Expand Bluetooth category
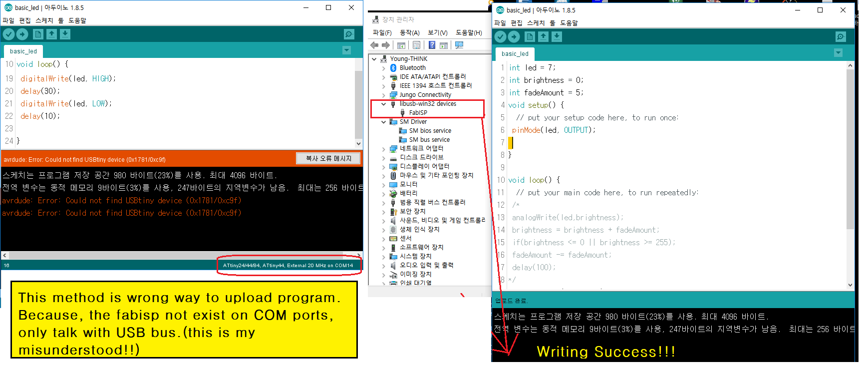The width and height of the screenshot is (868, 370). pyautogui.click(x=383, y=67)
